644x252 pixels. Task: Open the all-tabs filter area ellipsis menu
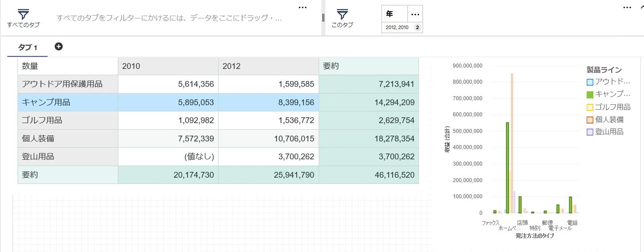pos(303,7)
